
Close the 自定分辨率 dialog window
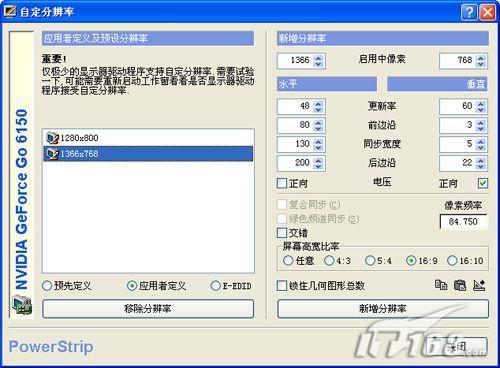point(487,12)
